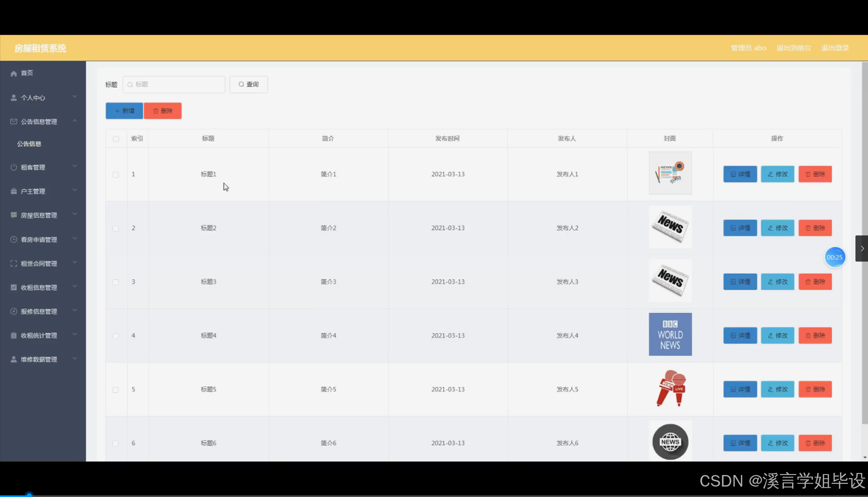868x497 pixels.
Task: Tick the checkbox for row 标题4
Action: coord(116,336)
